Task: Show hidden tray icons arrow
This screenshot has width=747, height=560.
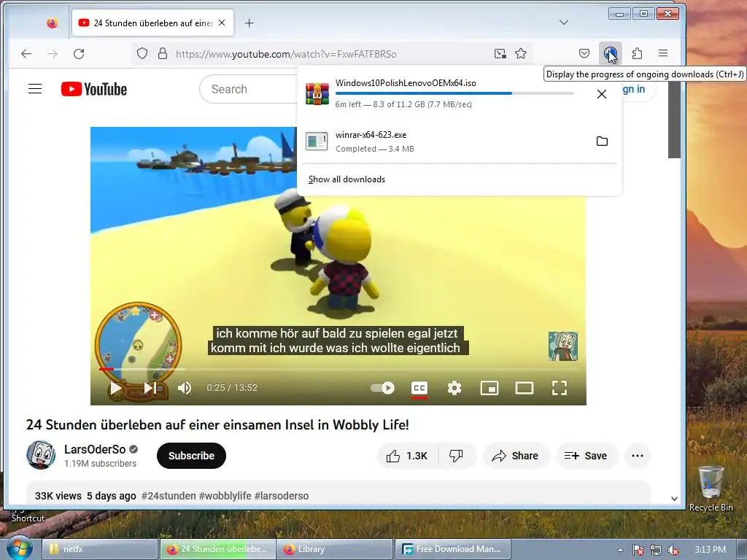Action: [620, 550]
